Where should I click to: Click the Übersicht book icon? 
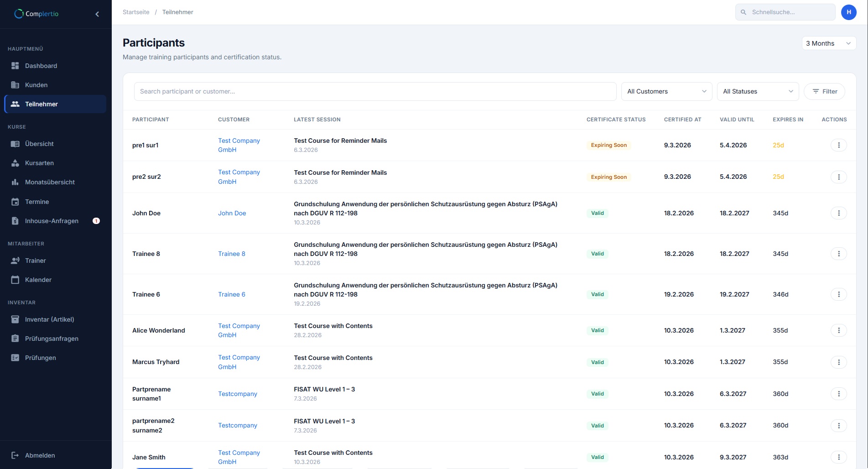click(x=15, y=144)
